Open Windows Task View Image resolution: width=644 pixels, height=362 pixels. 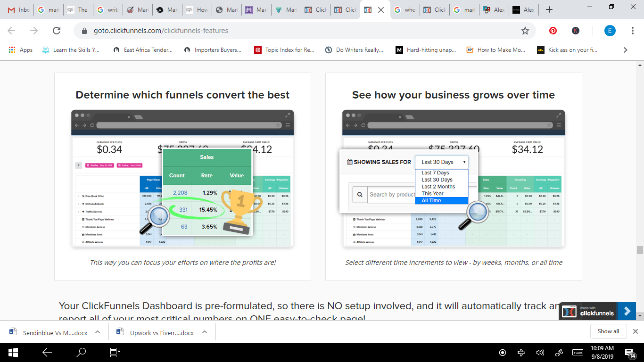click(115, 352)
